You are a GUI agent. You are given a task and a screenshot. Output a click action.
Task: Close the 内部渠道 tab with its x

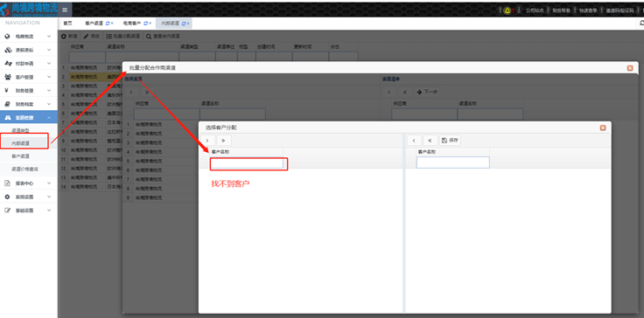(x=188, y=24)
